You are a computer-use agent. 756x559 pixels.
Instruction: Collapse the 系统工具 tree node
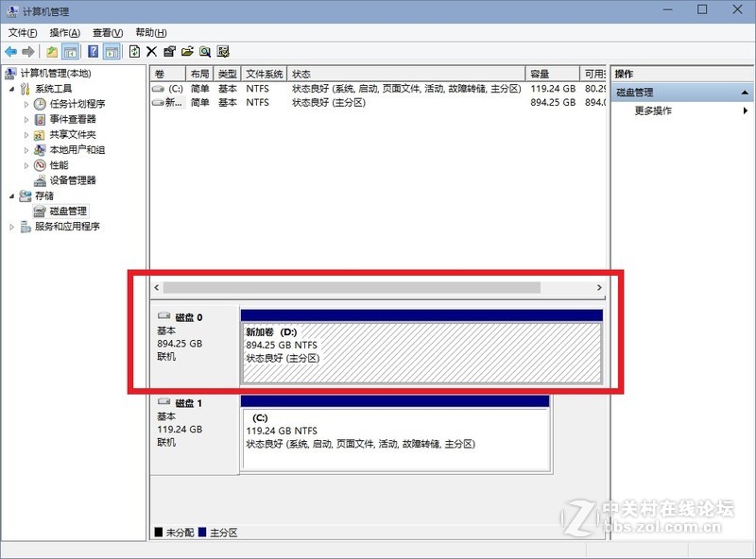[x=13, y=91]
